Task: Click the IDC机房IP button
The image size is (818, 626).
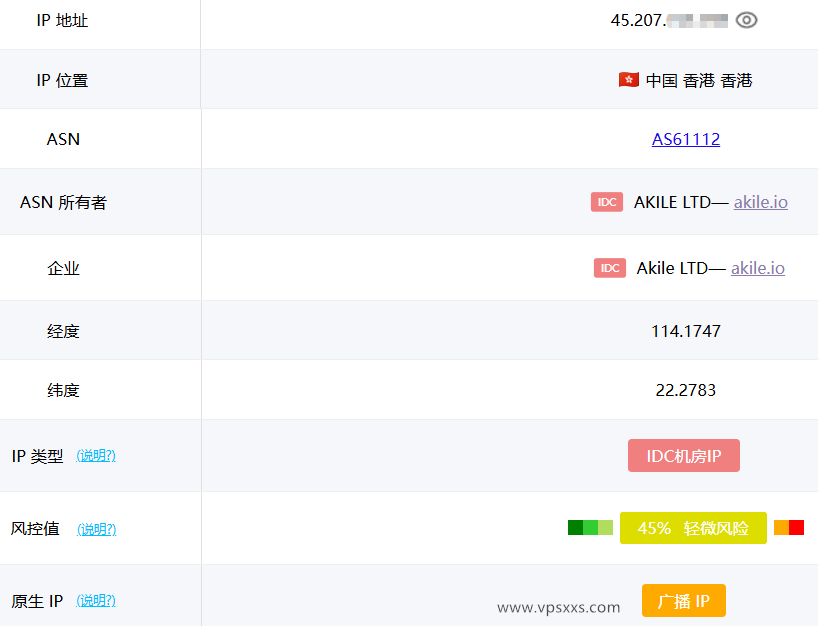Action: 683,455
